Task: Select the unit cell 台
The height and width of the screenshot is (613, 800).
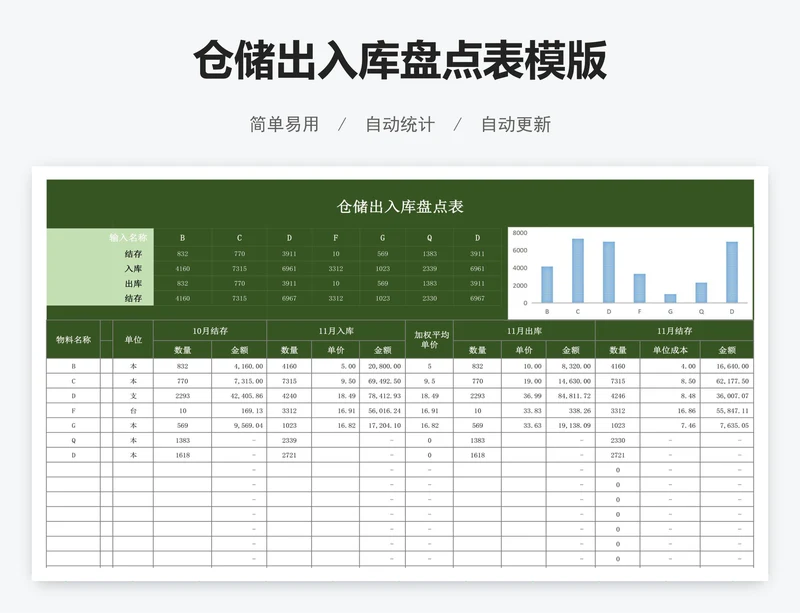Action: click(x=133, y=410)
